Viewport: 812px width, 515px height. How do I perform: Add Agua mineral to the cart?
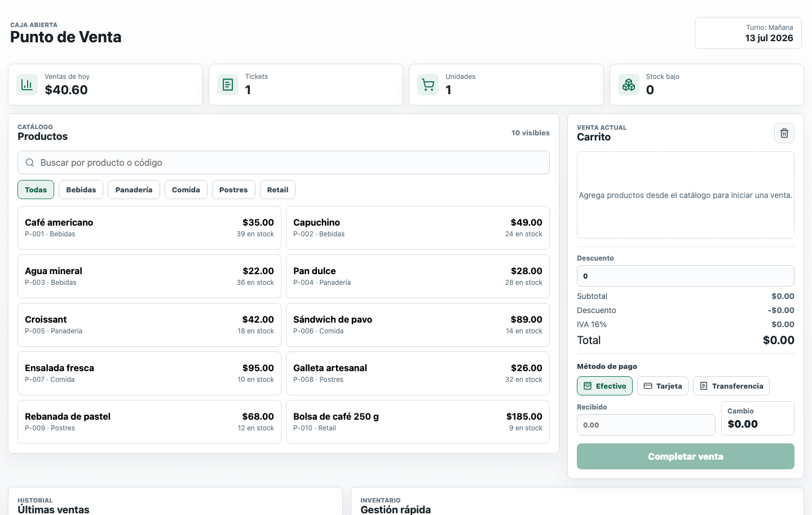[x=149, y=276]
